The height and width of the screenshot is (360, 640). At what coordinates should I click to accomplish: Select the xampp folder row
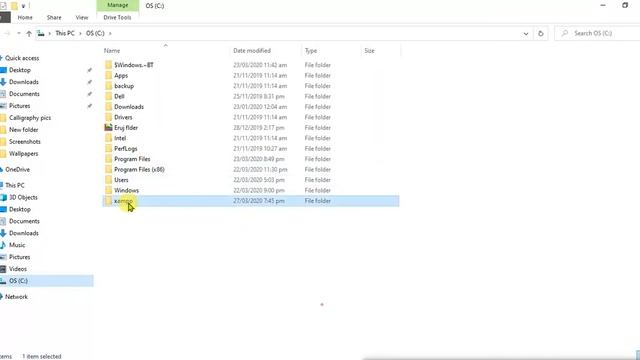pyautogui.click(x=251, y=201)
